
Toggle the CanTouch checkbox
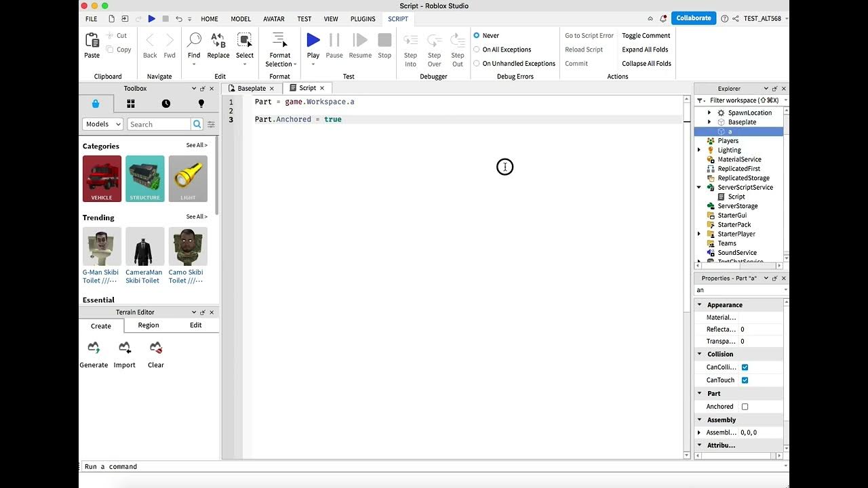tap(745, 380)
